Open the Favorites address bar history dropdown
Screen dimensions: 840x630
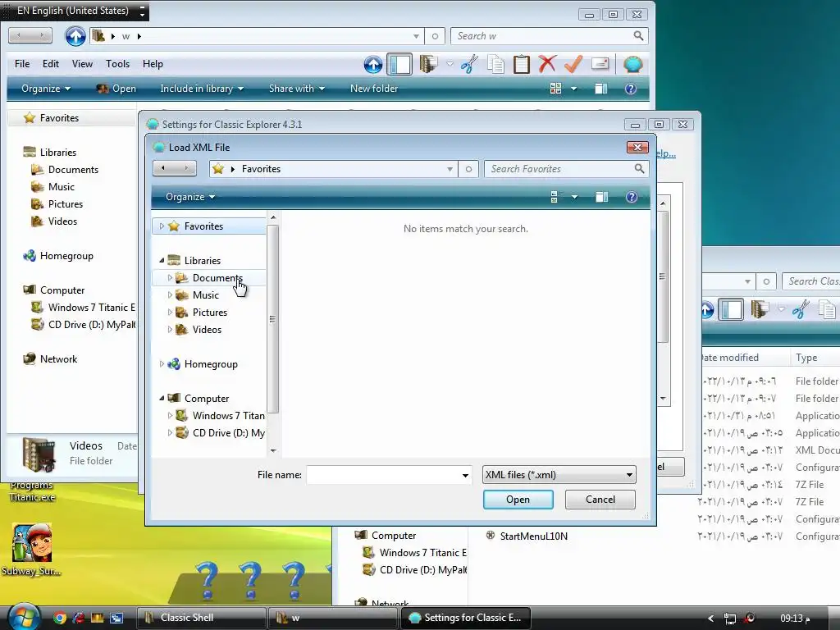[450, 169]
